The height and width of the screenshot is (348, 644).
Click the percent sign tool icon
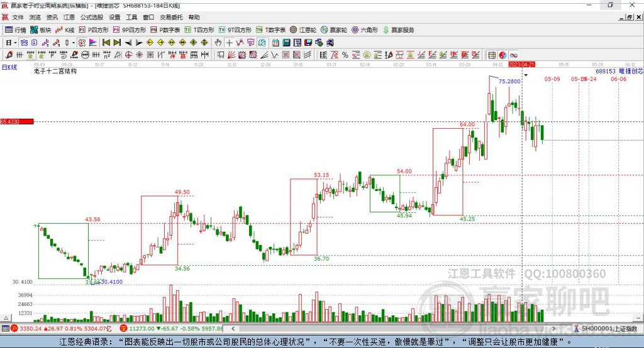tap(345, 55)
